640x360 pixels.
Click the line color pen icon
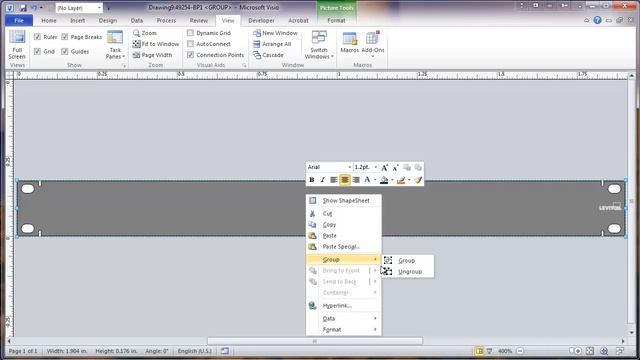click(401, 180)
